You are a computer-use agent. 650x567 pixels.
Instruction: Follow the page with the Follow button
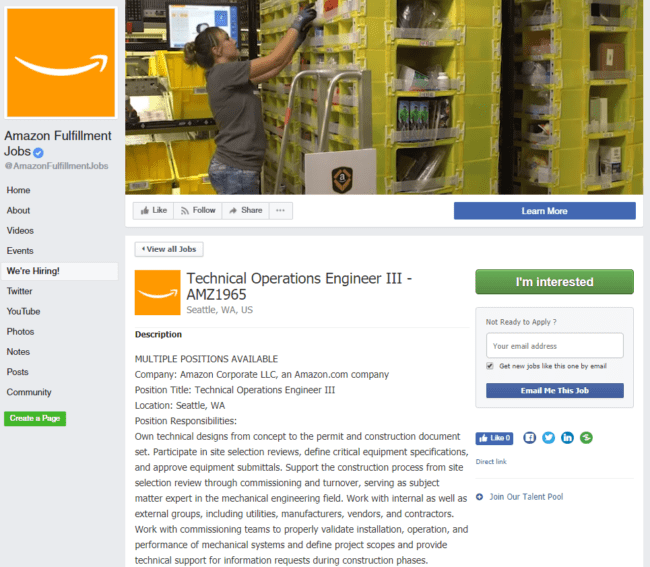198,211
